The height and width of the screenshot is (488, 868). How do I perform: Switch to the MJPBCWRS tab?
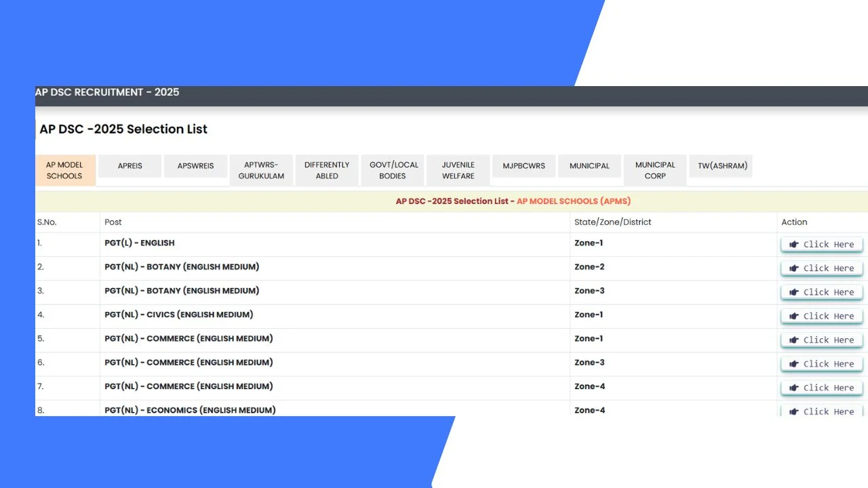524,166
